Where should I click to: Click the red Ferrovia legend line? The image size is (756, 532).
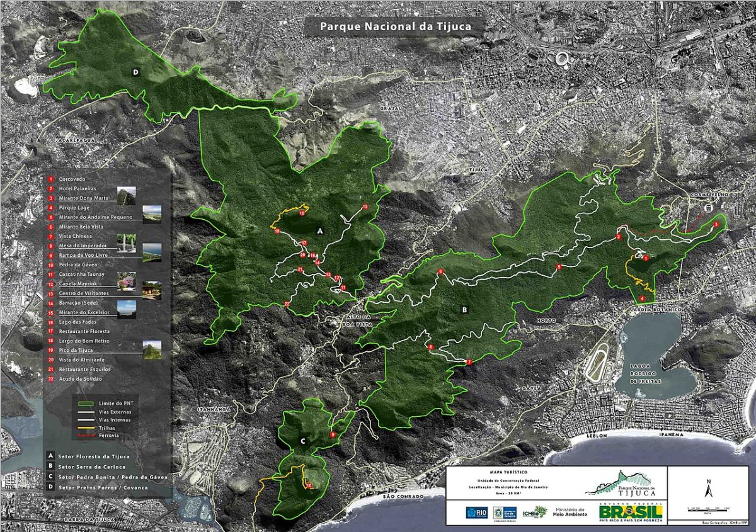click(86, 435)
